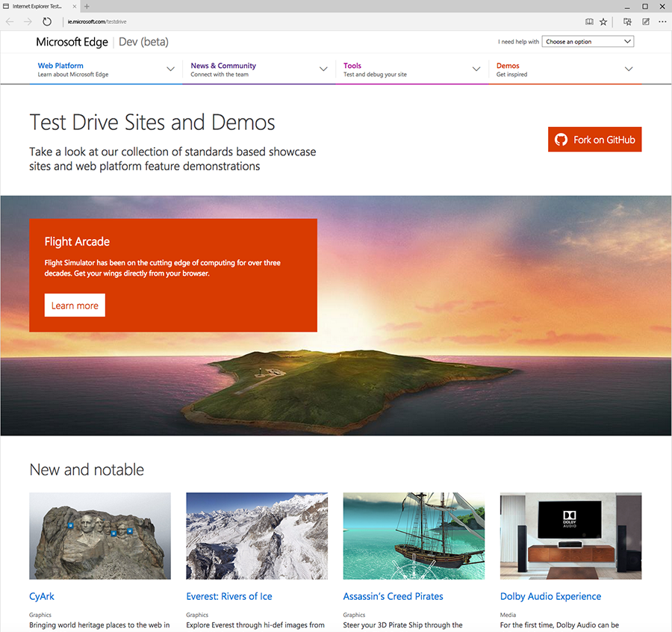Image resolution: width=672 pixels, height=632 pixels.
Task: Go back using the back arrow
Action: tap(10, 22)
